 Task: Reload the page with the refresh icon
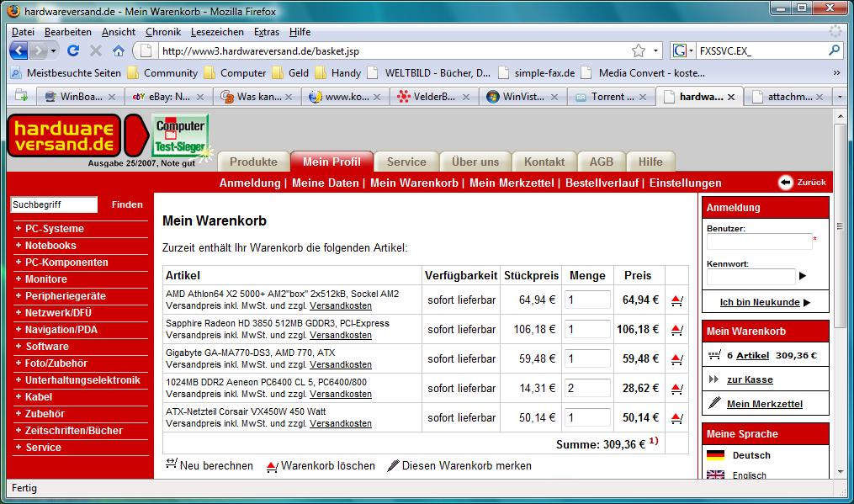[x=73, y=50]
